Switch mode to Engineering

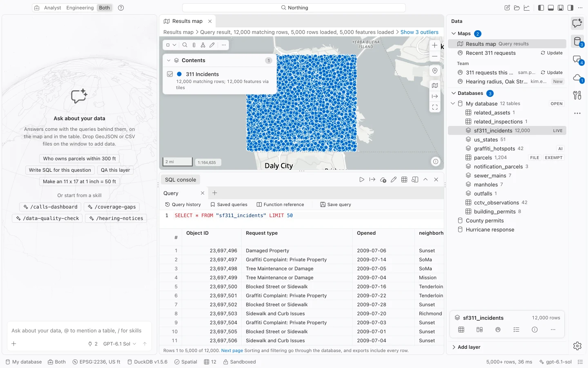pyautogui.click(x=80, y=8)
